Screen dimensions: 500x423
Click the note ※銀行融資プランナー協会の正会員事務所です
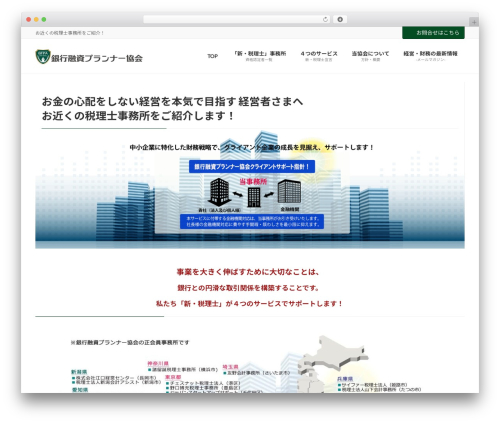130,342
